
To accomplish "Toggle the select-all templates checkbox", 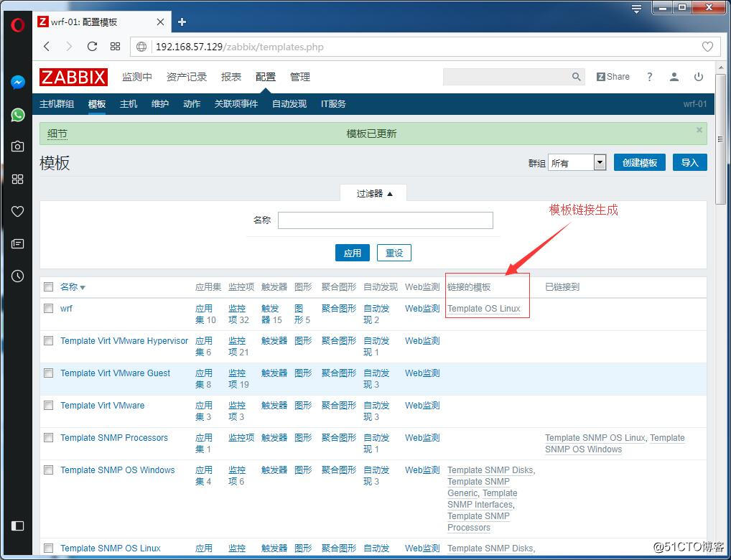I will (x=49, y=286).
